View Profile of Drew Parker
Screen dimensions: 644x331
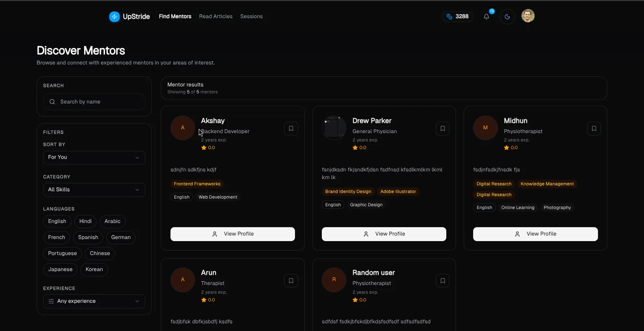point(384,234)
